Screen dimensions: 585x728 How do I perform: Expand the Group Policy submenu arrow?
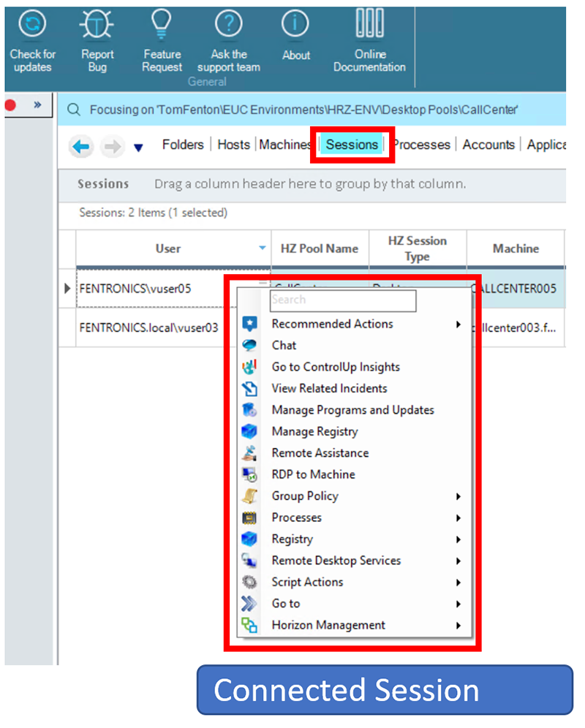458,496
